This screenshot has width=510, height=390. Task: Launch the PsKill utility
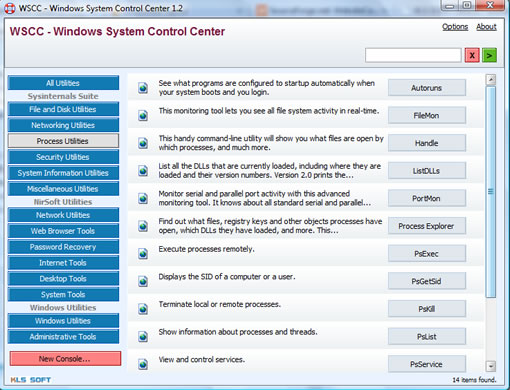coord(426,309)
